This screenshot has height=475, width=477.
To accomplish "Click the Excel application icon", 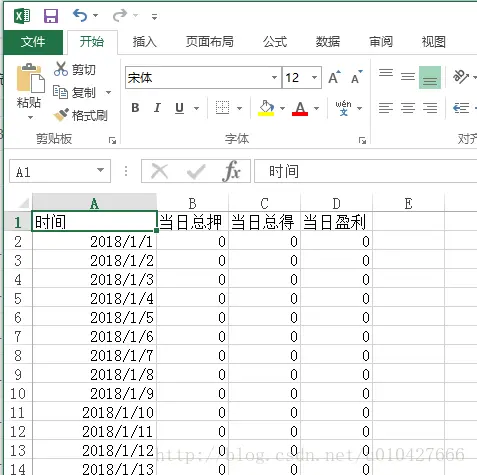I will tap(22, 16).
